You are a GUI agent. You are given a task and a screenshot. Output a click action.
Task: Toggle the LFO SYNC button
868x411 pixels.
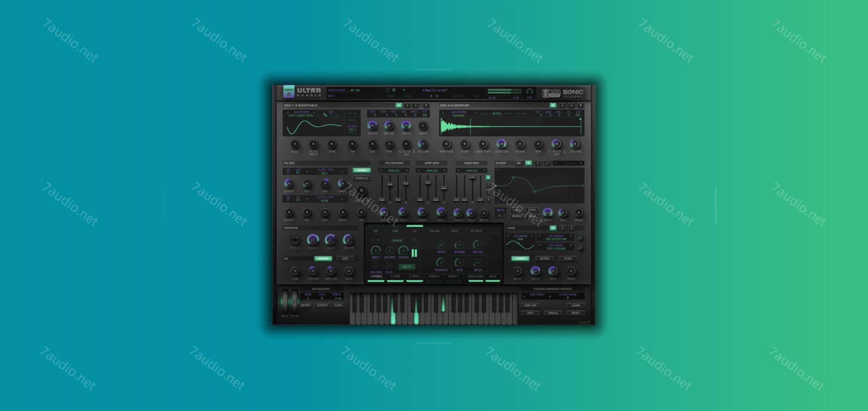point(568,258)
